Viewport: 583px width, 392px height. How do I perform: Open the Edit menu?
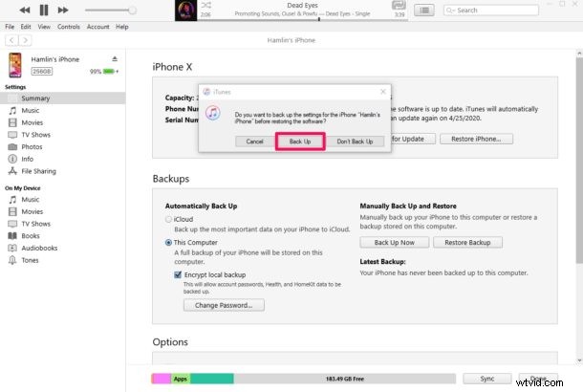26,27
